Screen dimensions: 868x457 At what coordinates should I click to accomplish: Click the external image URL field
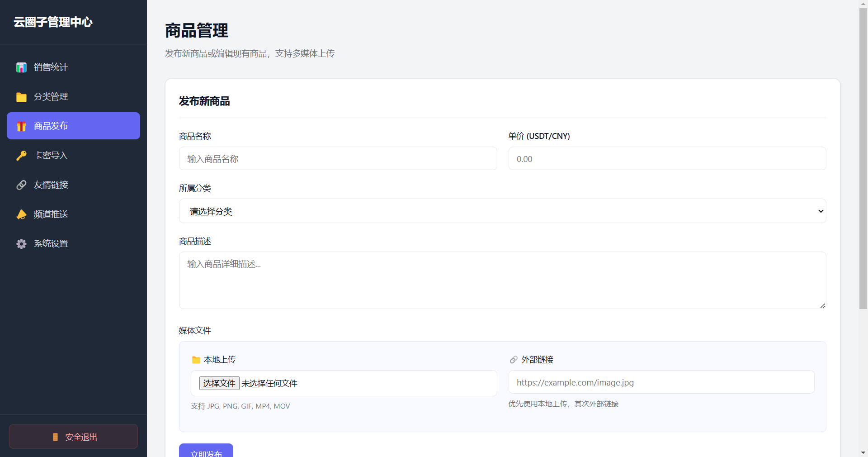click(661, 382)
